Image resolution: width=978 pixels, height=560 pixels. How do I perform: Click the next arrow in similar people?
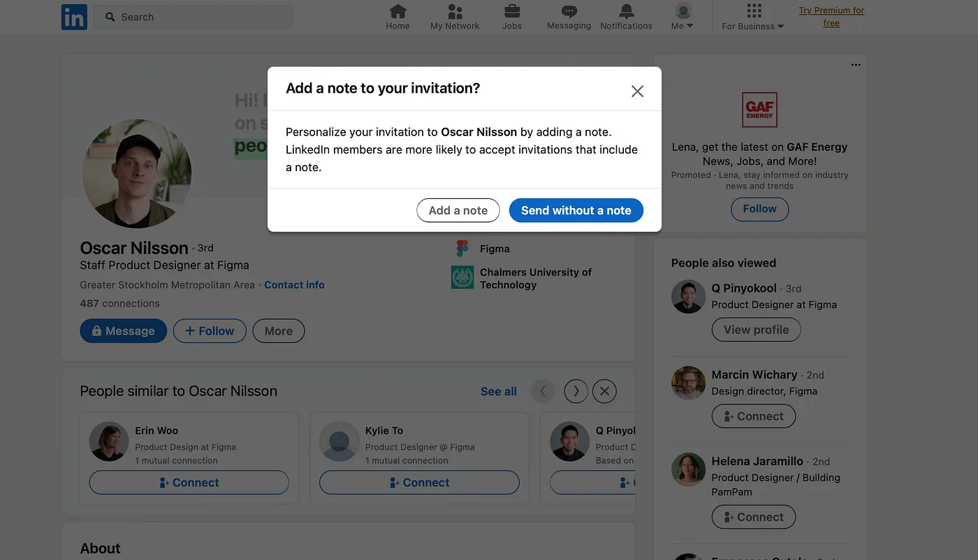(x=576, y=391)
